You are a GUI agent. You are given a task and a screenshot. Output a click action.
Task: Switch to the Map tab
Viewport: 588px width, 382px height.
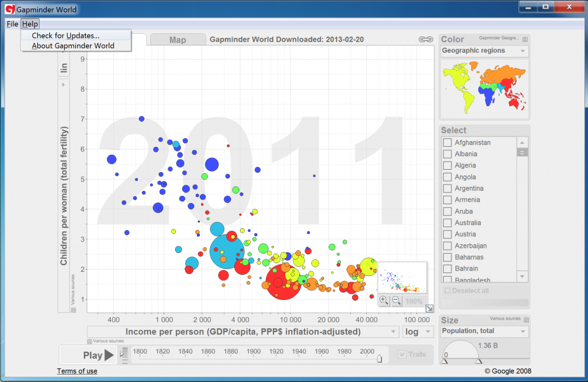pyautogui.click(x=178, y=40)
